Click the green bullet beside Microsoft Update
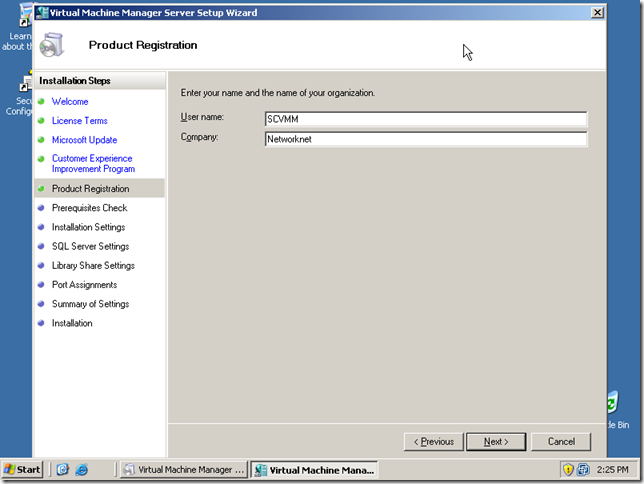 (41, 140)
